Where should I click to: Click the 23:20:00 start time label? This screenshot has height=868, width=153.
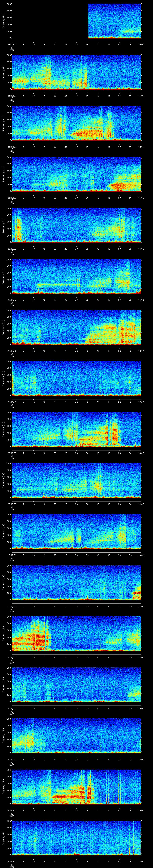click(12, 606)
